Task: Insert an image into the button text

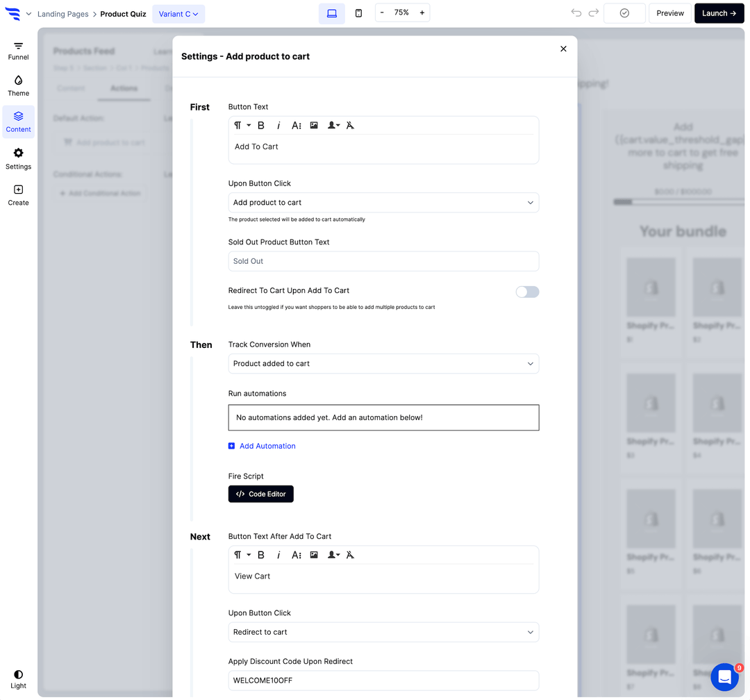Action: click(x=314, y=125)
